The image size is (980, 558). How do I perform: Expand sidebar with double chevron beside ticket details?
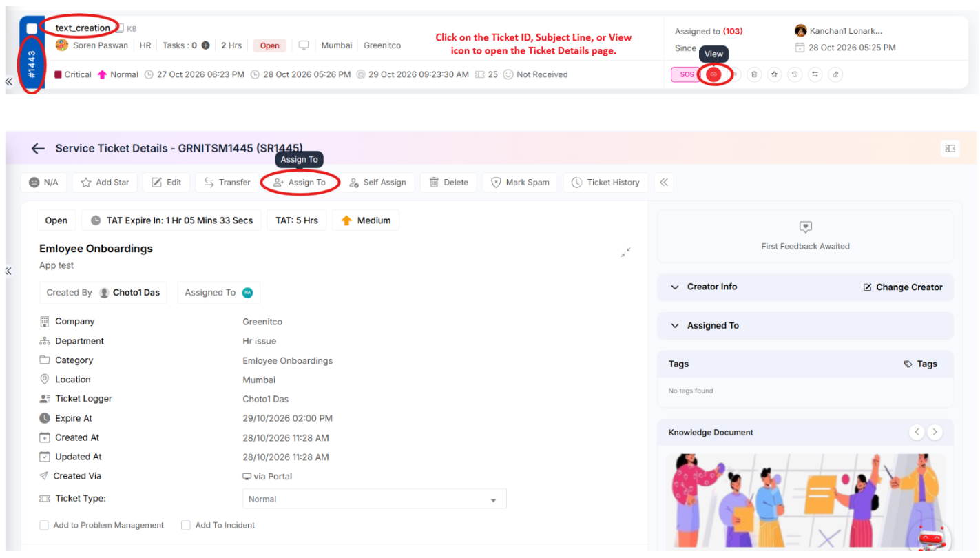(8, 271)
